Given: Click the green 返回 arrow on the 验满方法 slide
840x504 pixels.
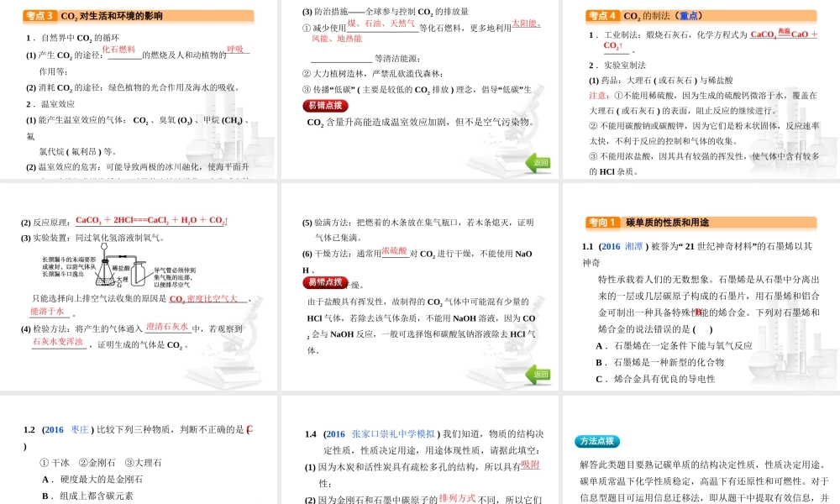Looking at the screenshot, I should (x=538, y=375).
